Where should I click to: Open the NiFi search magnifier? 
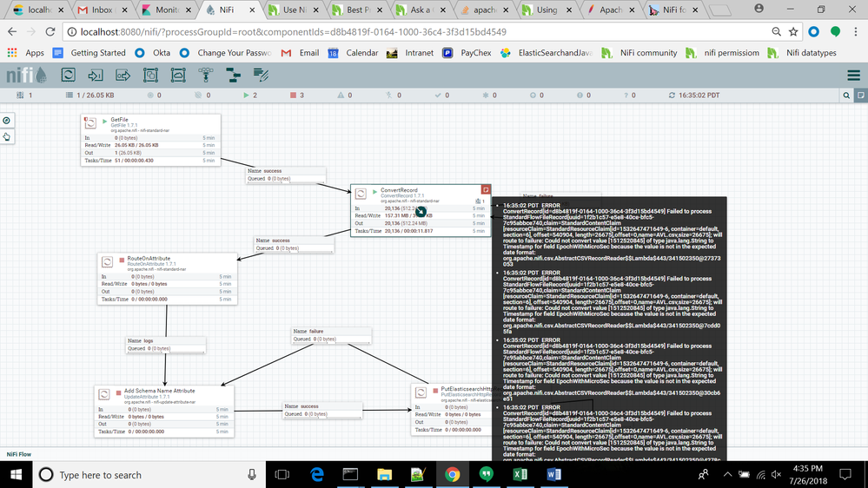tap(846, 96)
